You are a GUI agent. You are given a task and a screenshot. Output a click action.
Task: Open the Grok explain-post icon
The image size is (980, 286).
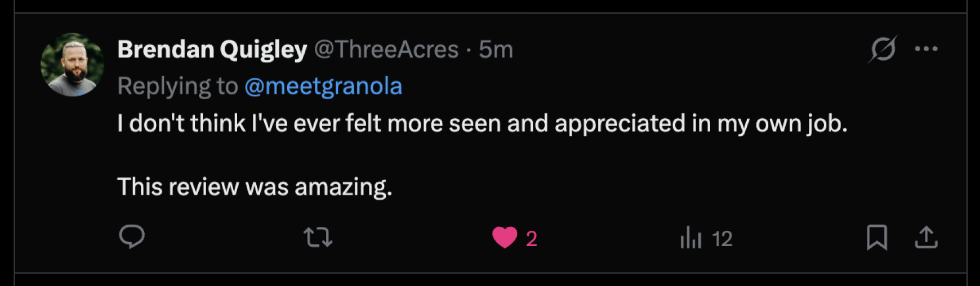883,49
